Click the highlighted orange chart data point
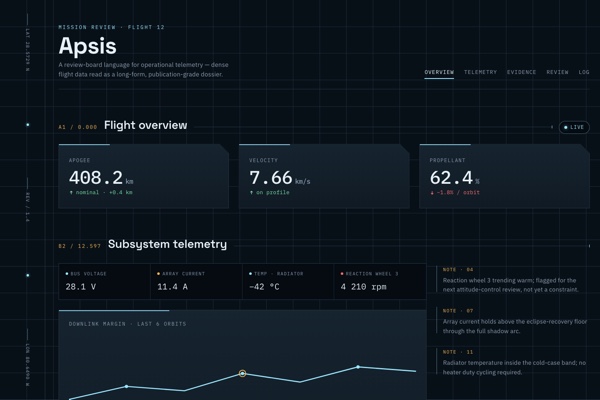 coord(242,373)
